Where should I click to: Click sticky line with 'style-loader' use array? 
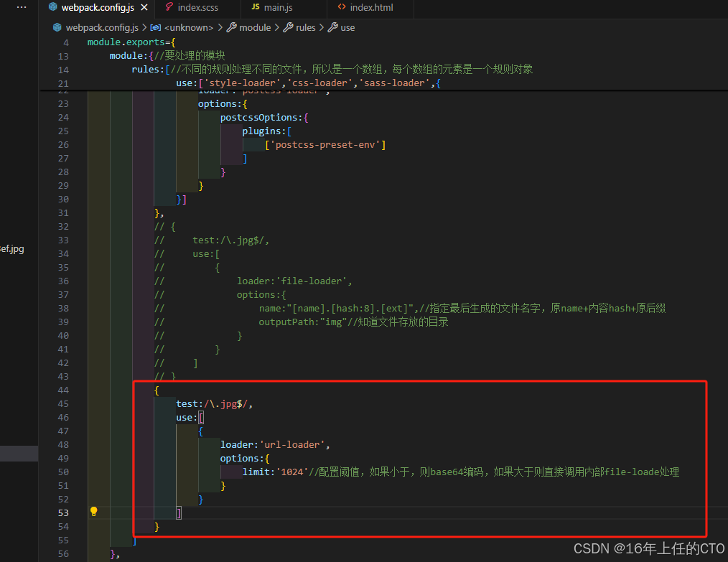pyautogui.click(x=308, y=83)
